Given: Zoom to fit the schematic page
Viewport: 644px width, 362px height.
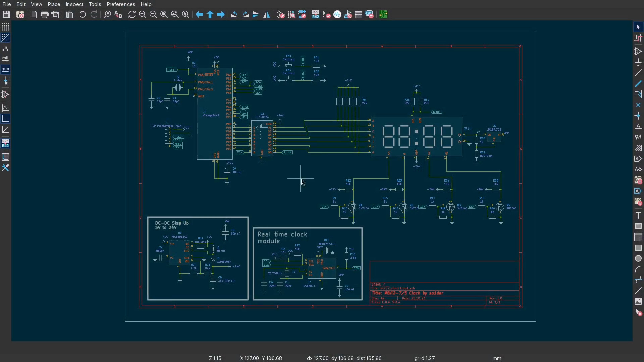Looking at the screenshot, I should [x=164, y=14].
